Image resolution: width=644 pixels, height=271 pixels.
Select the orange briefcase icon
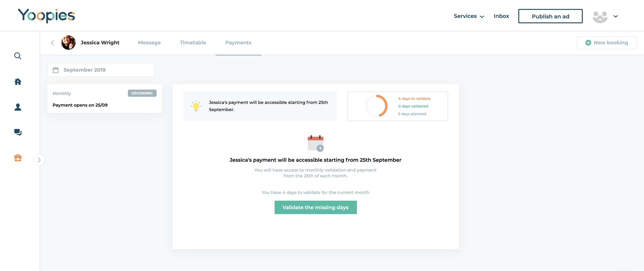pos(18,158)
